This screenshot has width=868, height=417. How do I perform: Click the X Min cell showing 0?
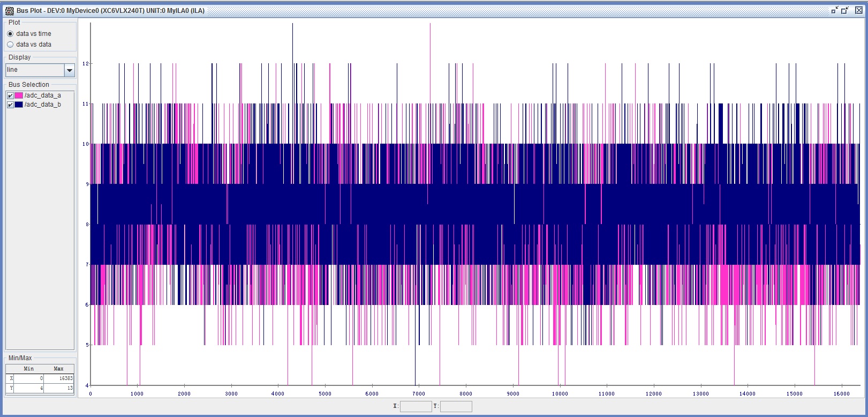coord(29,378)
